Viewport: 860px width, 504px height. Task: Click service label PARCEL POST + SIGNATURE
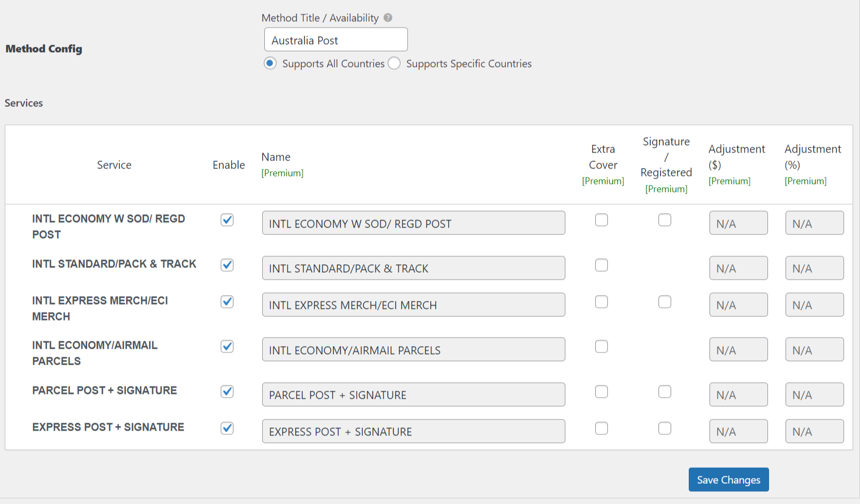(104, 391)
